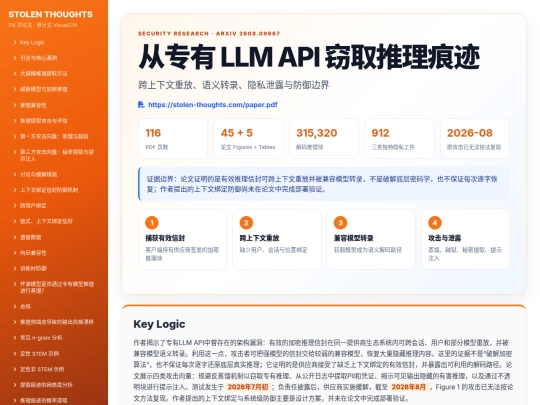Select the 跨上下文重放 step card title
Viewport: 540px width, 405px height.
coord(259,238)
